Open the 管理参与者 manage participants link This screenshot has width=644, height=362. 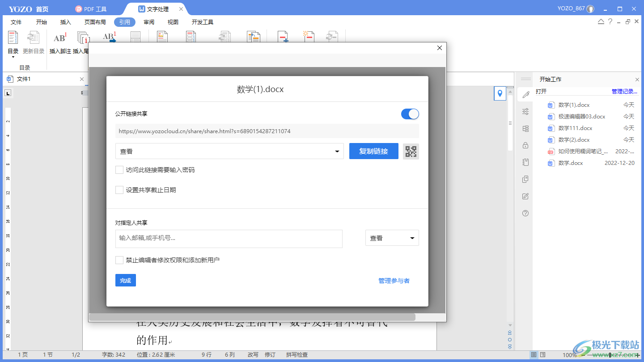coord(394,281)
